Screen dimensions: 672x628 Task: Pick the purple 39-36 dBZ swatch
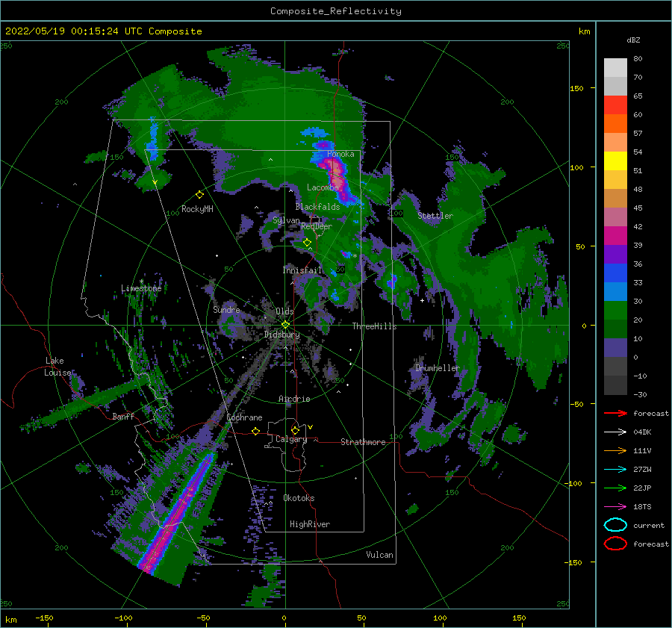tap(615, 255)
